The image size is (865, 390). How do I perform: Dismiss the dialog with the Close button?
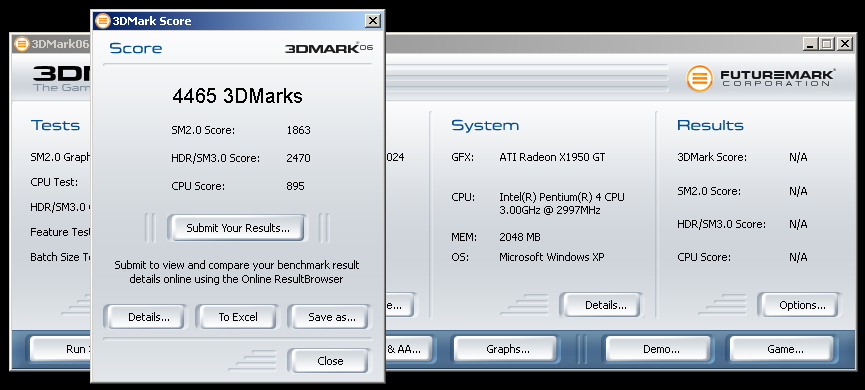330,361
